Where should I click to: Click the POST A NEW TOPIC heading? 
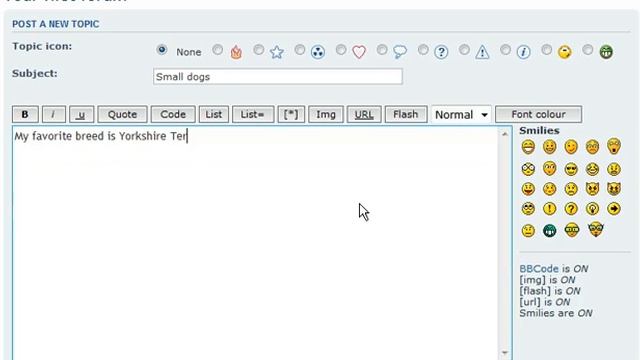click(56, 24)
